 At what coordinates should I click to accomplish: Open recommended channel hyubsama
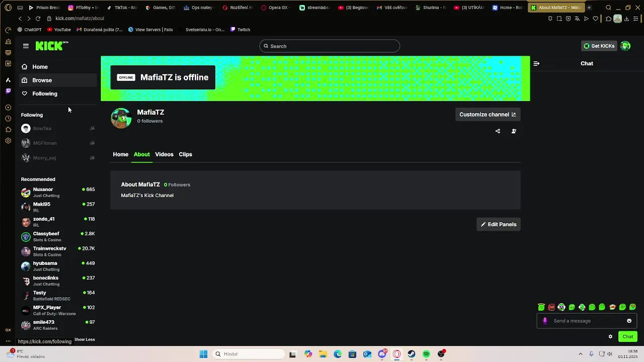click(58, 266)
